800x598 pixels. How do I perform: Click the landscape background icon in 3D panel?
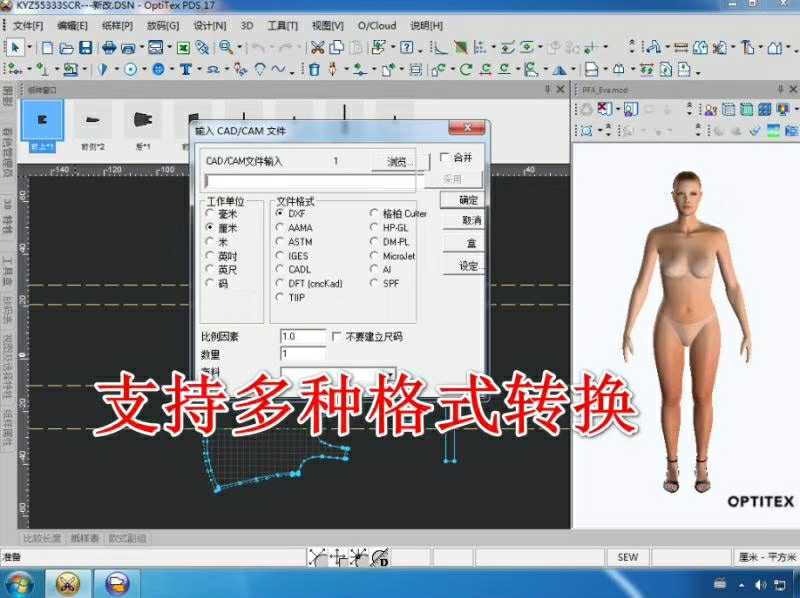[x=774, y=131]
